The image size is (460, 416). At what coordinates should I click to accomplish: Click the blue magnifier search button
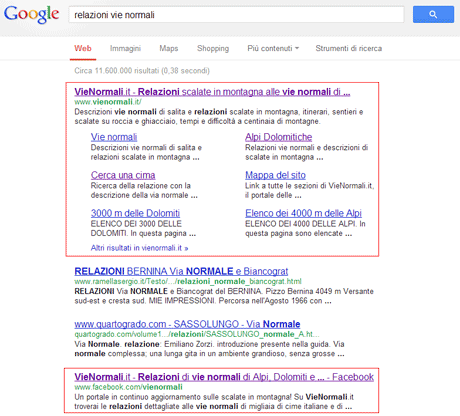433,14
